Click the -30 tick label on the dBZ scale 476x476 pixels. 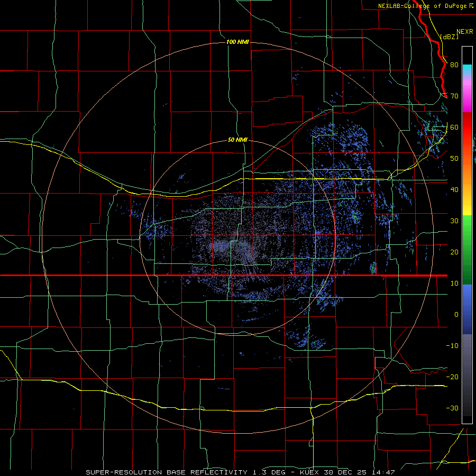click(x=452, y=408)
